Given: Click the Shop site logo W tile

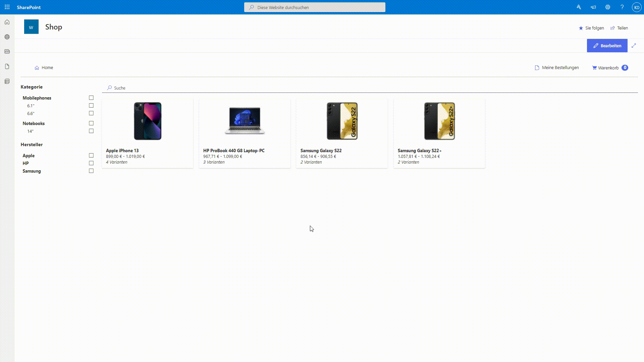Looking at the screenshot, I should click(x=31, y=27).
